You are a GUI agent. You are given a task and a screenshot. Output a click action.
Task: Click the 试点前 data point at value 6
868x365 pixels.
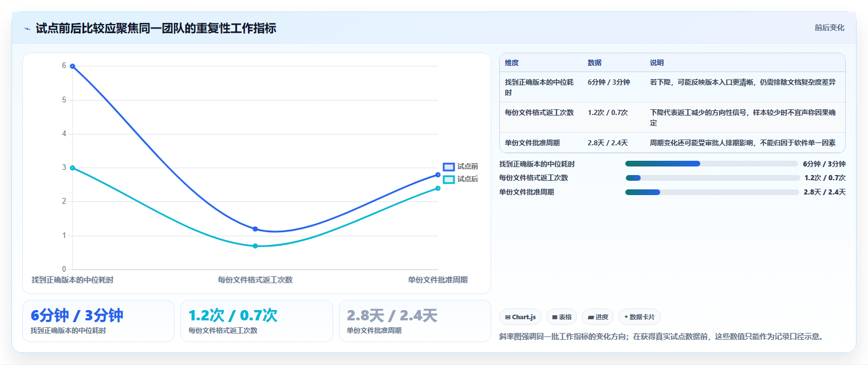72,66
